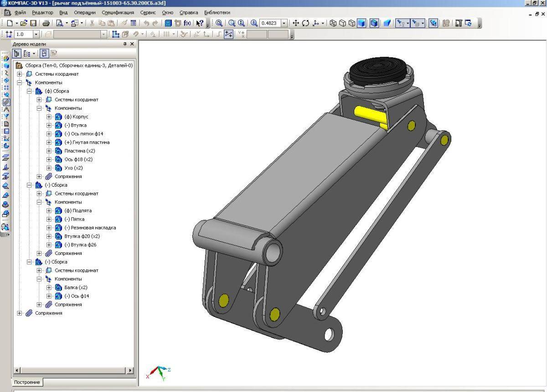Image resolution: width=547 pixels, height=392 pixels.
Task: Select the Rotate view icon
Action: [305, 23]
